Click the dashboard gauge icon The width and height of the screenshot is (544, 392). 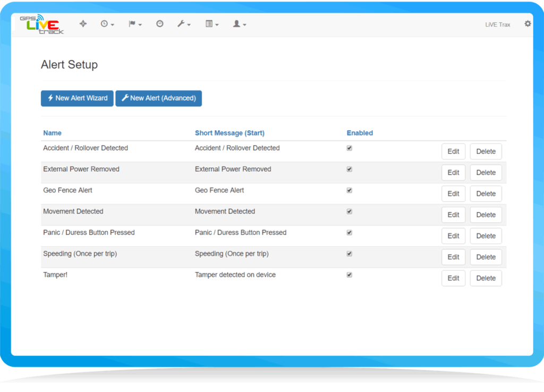(159, 24)
